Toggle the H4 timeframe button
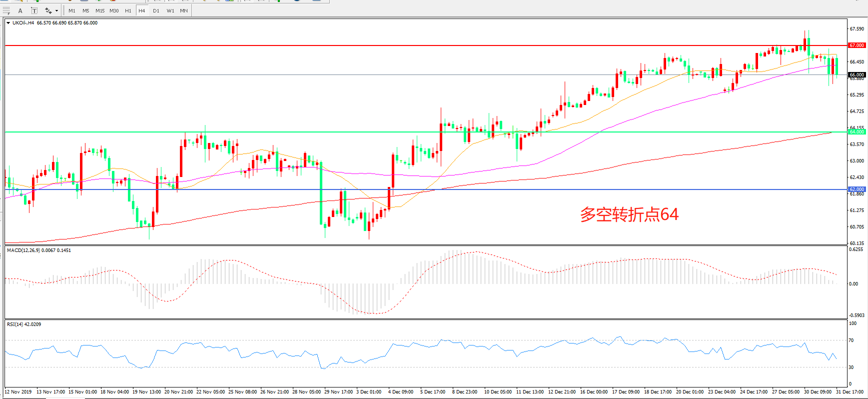Screen dimensions: 868x399 (142, 10)
